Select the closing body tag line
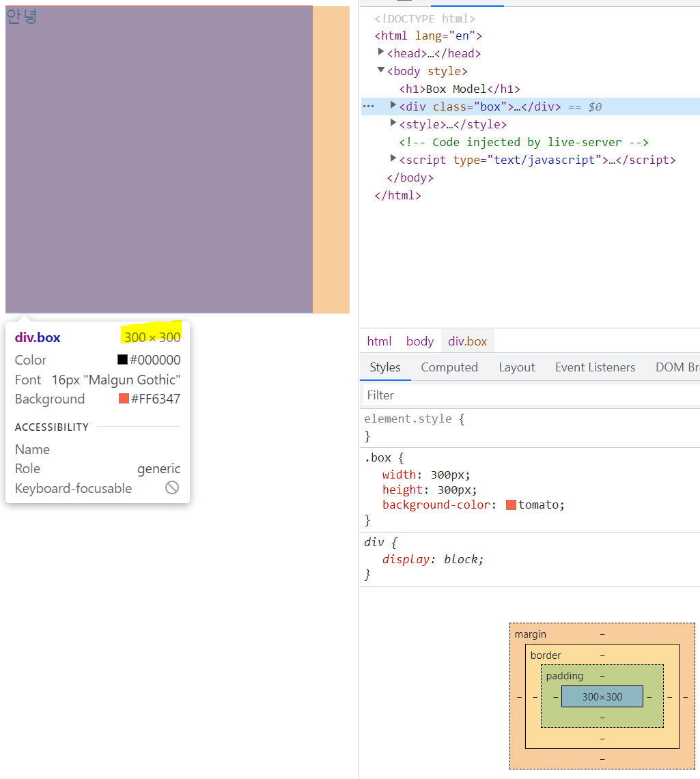Image resolution: width=700 pixels, height=779 pixels. pos(410,178)
